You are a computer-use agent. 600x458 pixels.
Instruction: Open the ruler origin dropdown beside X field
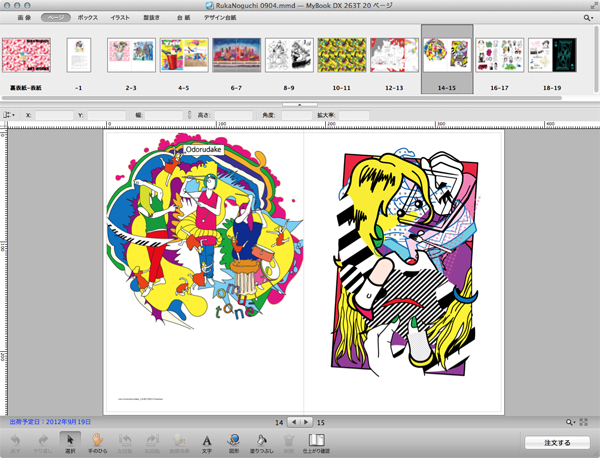10,115
